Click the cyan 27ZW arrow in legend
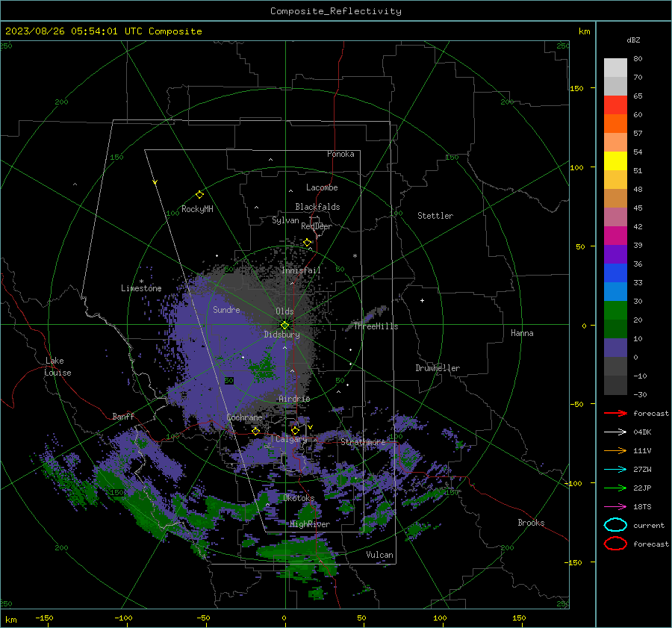This screenshot has height=628, width=672. coord(615,470)
